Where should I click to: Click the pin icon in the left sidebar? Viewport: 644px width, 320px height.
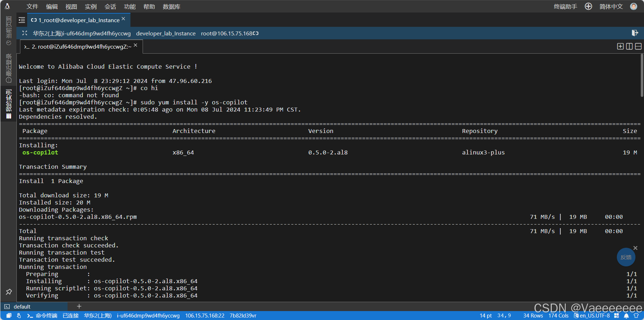click(x=9, y=292)
